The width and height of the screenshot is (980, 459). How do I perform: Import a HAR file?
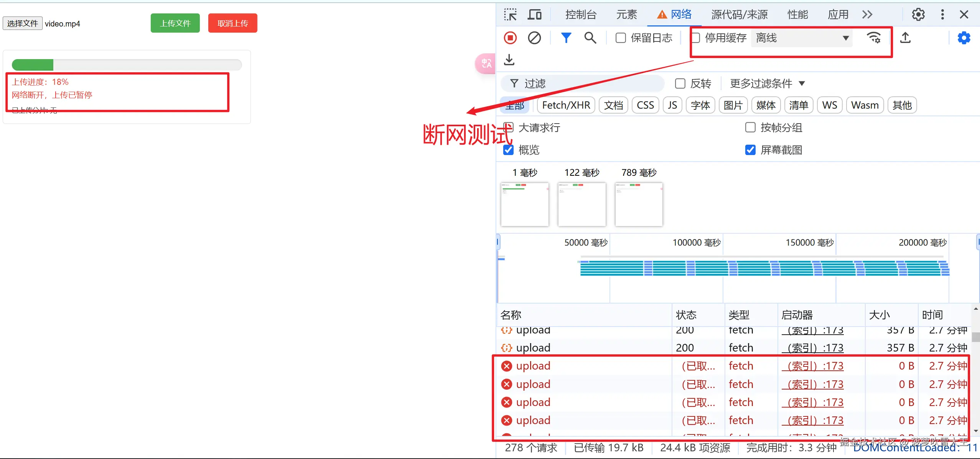tap(509, 60)
